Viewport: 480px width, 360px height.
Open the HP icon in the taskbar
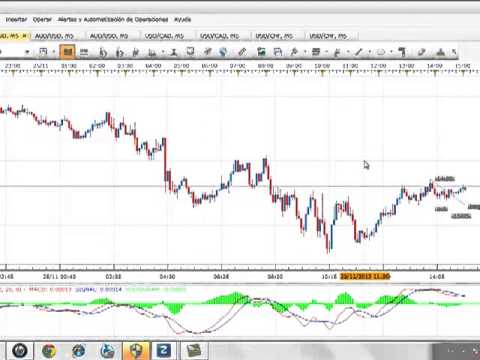[x=20, y=351]
